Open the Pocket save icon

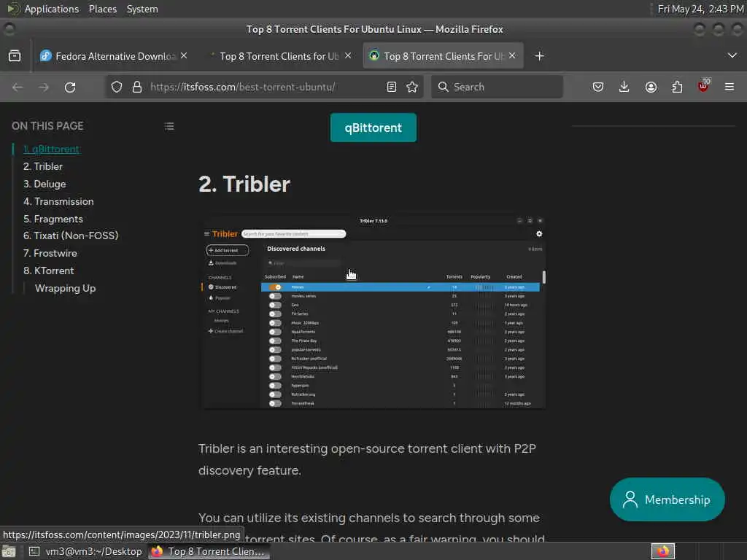coord(598,87)
